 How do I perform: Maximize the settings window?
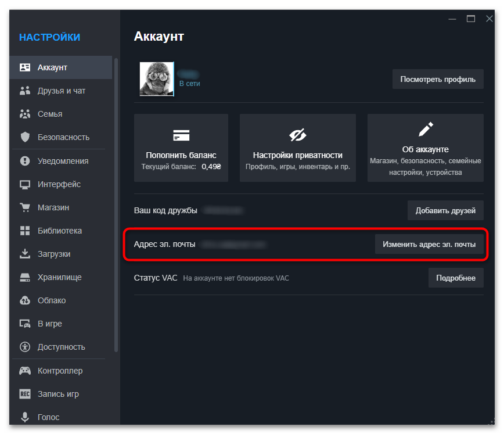pyautogui.click(x=471, y=19)
